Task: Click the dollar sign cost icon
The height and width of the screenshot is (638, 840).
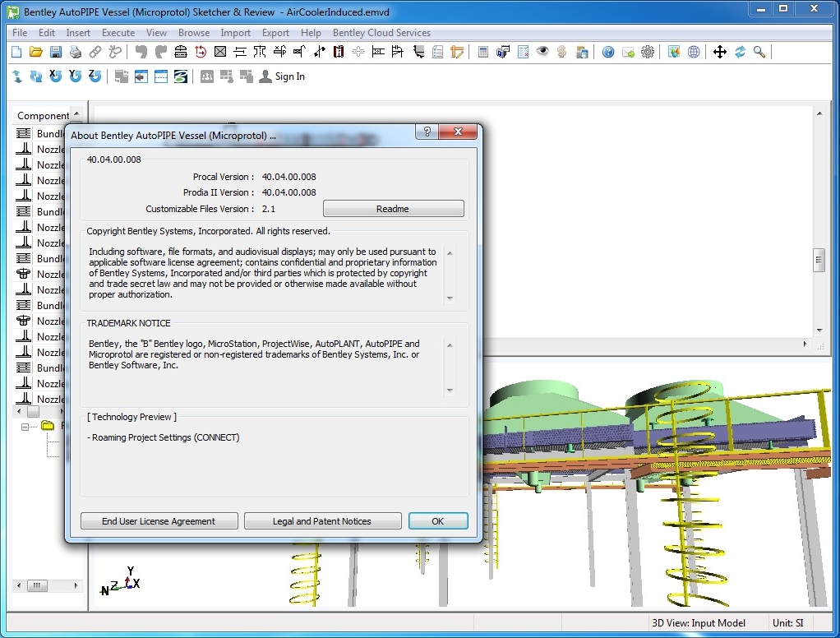Action: point(561,52)
